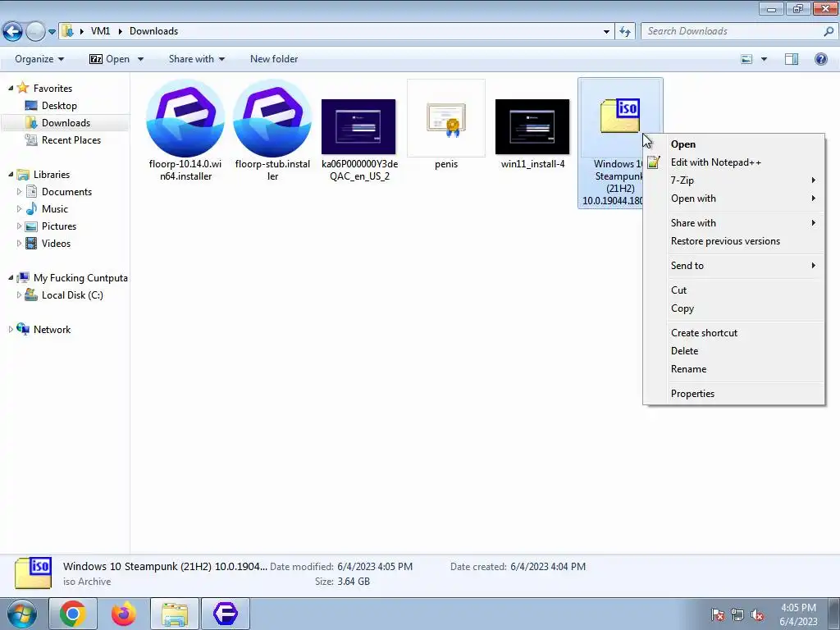Open Recent Places in Favorites
Viewport: 840px width, 630px height.
click(71, 139)
